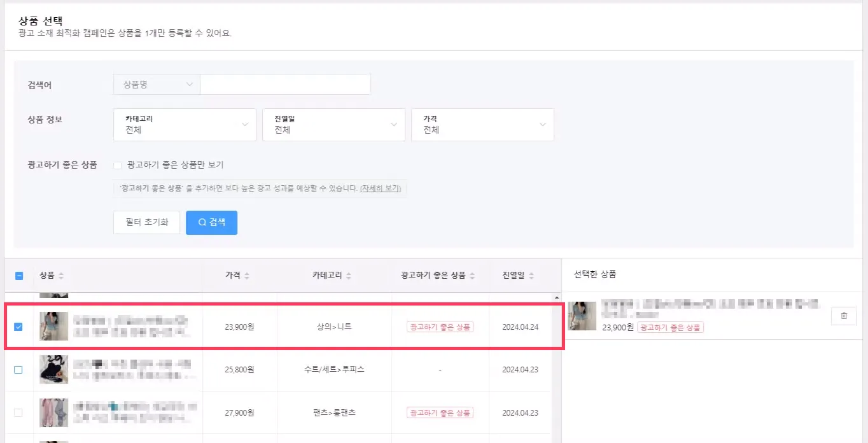Sort by 진열일 column sort icon
The image size is (868, 443).
pyautogui.click(x=531, y=276)
